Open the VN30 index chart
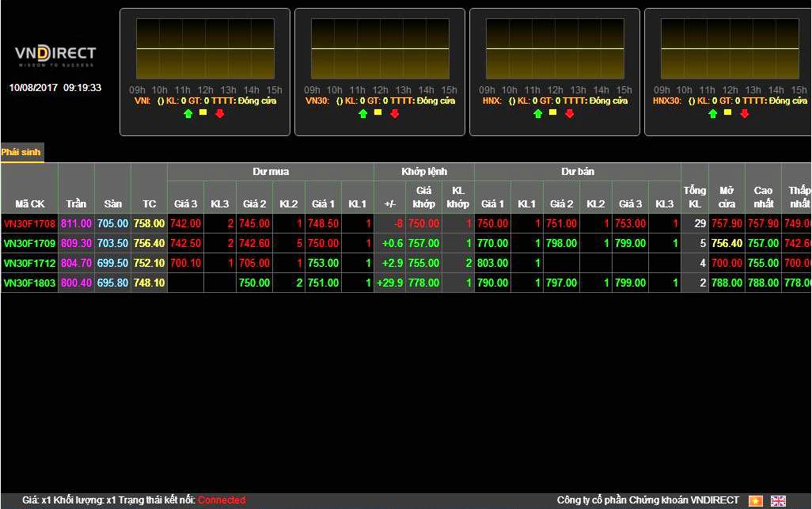Viewport: 812px width, 509px height. (380, 48)
